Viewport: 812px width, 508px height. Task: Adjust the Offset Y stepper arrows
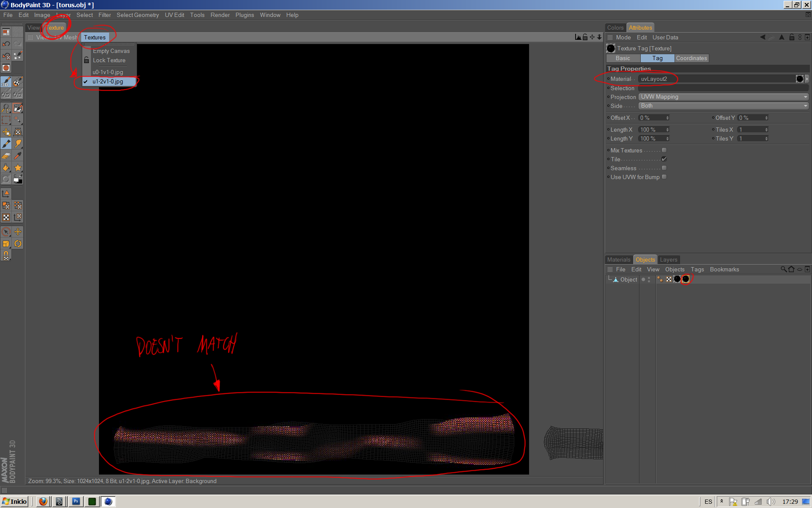(x=766, y=118)
